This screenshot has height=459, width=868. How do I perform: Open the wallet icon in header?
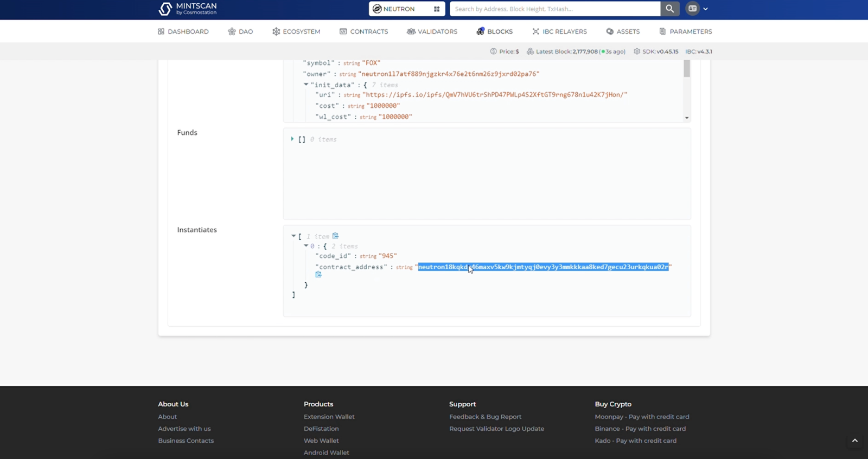click(693, 9)
